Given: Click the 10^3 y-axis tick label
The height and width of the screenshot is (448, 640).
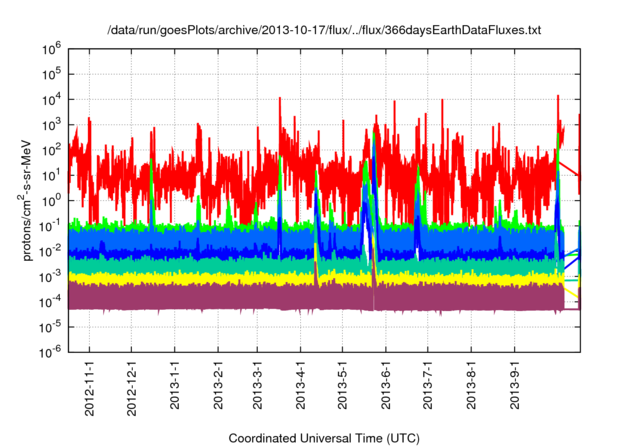Looking at the screenshot, I should (51, 125).
